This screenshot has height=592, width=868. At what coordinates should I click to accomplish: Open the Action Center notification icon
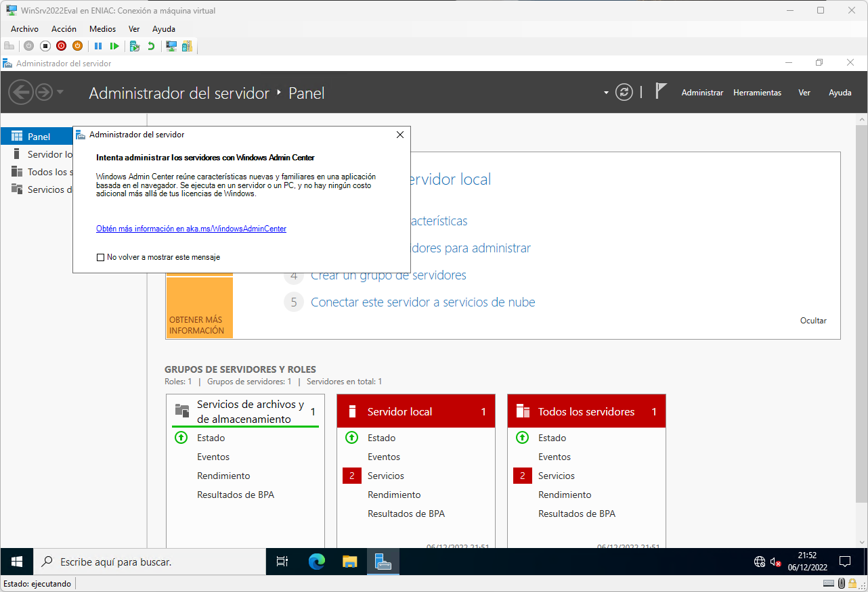(845, 562)
